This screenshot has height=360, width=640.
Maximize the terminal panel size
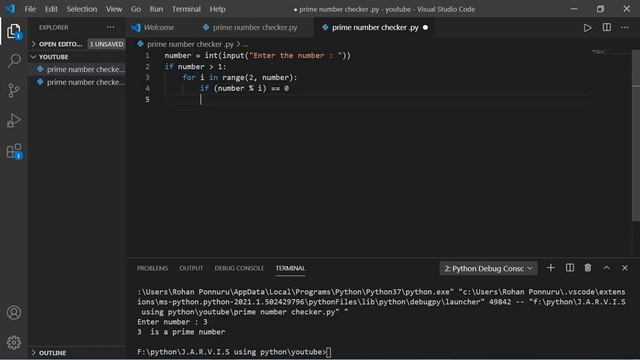pos(607,268)
